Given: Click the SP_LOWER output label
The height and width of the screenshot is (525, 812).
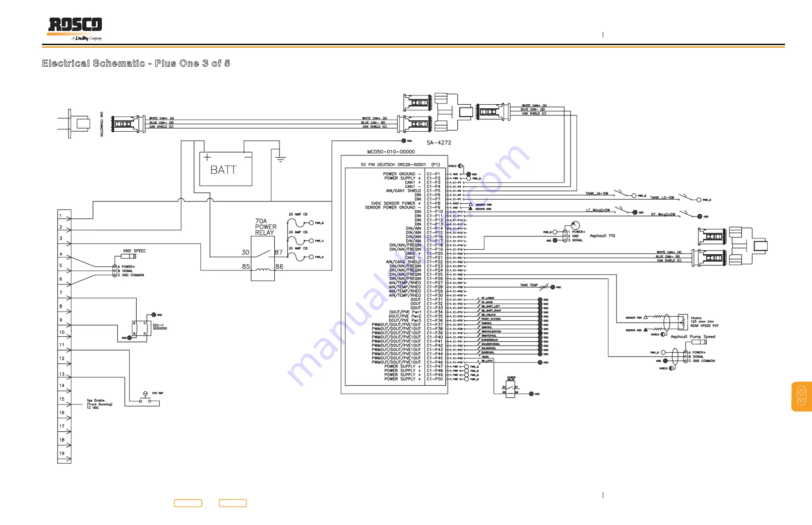Looking at the screenshot, I should [x=488, y=298].
